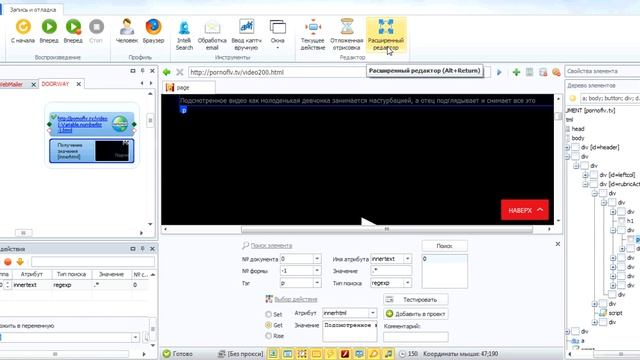This screenshot has height=360, width=640.
Task: Click the Тестировать button
Action: pyautogui.click(x=416, y=300)
